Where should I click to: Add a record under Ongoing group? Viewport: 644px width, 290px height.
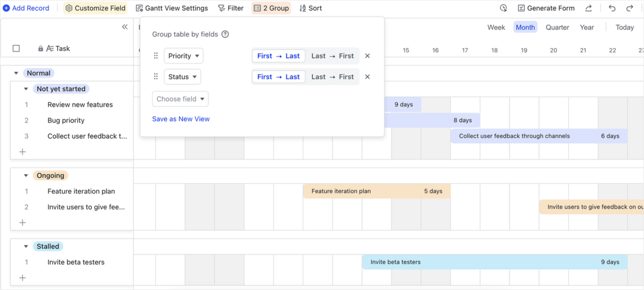coord(23,223)
